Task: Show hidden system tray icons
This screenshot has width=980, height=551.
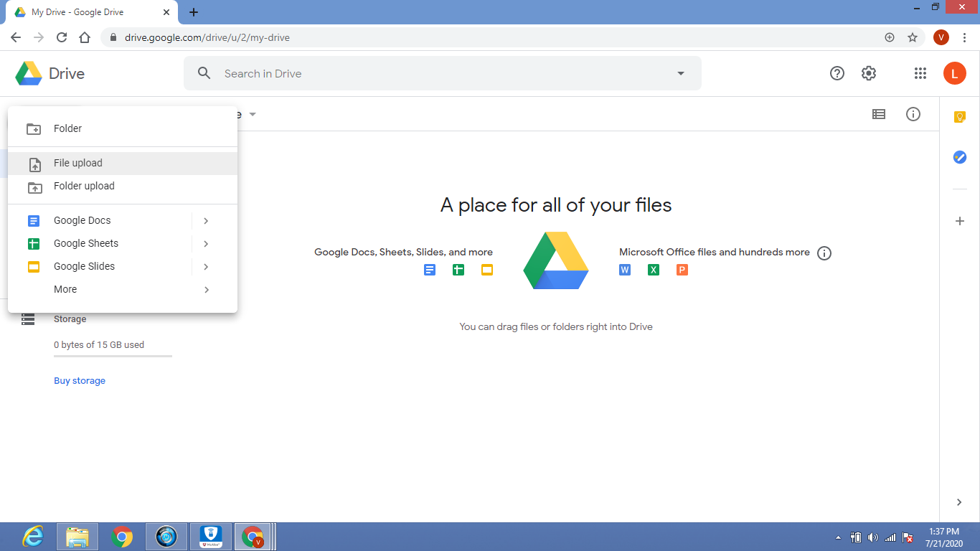Action: [x=839, y=537]
